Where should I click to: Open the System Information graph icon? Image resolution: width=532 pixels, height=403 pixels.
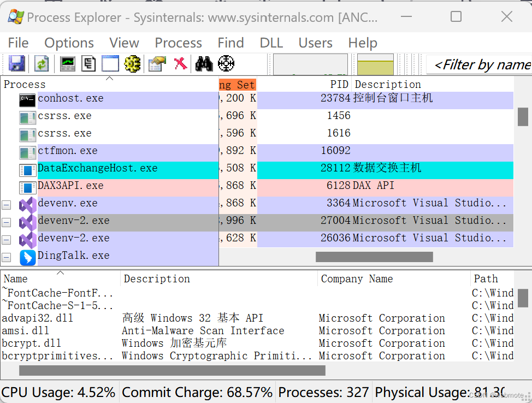[67, 63]
